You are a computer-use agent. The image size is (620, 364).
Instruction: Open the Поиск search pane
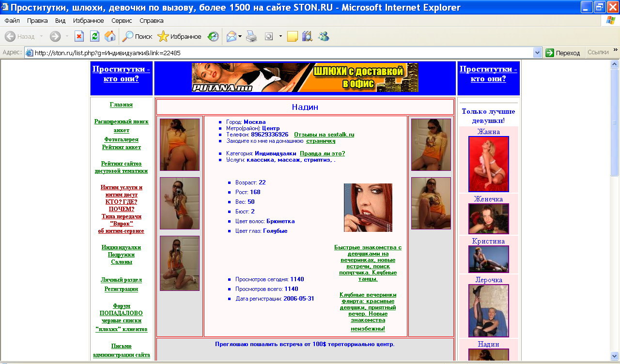137,36
